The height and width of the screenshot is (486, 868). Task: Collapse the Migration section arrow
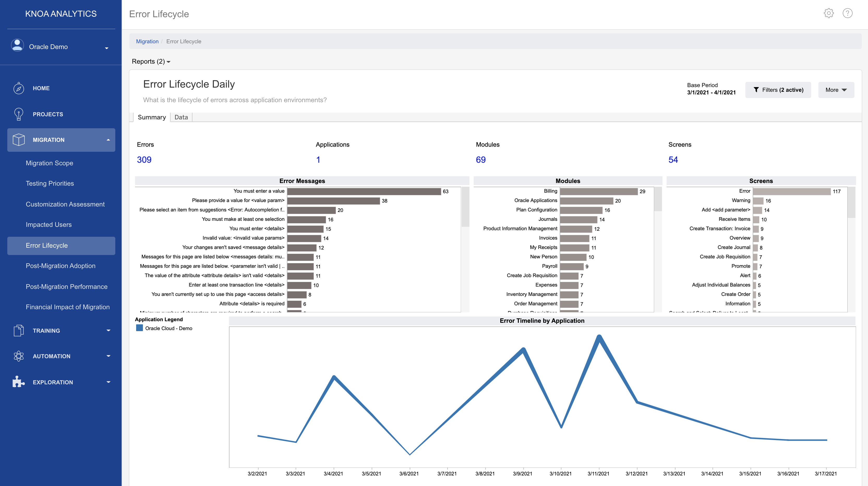[108, 140]
